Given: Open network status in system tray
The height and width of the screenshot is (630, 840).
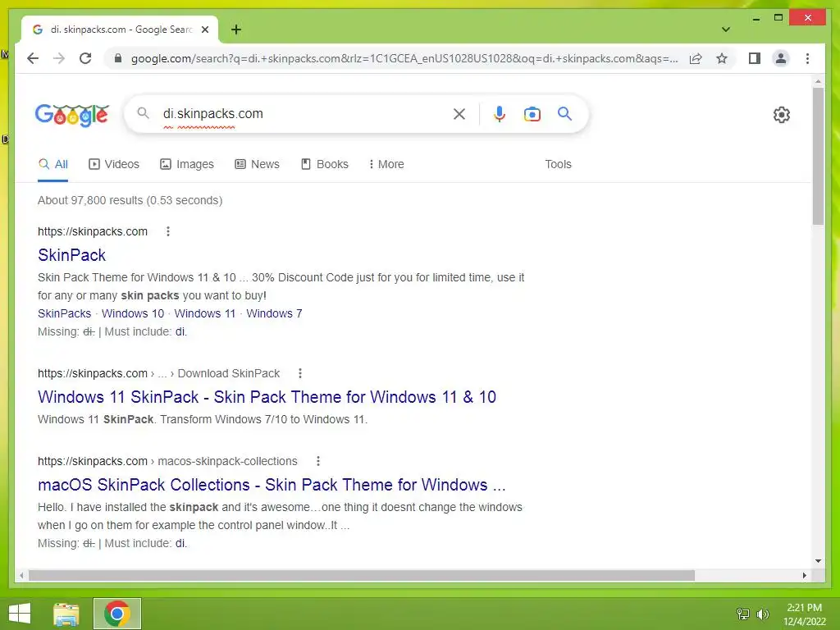Looking at the screenshot, I should pos(743,614).
